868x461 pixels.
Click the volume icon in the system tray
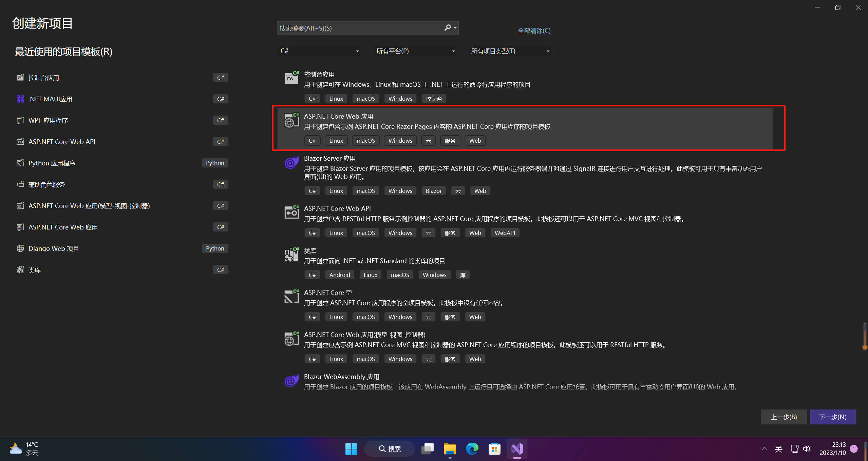pos(807,449)
